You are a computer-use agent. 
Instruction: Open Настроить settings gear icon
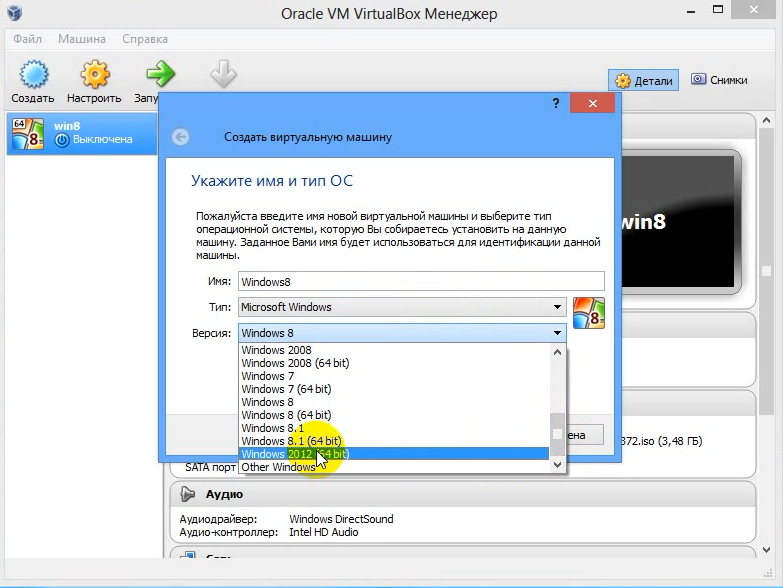click(x=94, y=74)
